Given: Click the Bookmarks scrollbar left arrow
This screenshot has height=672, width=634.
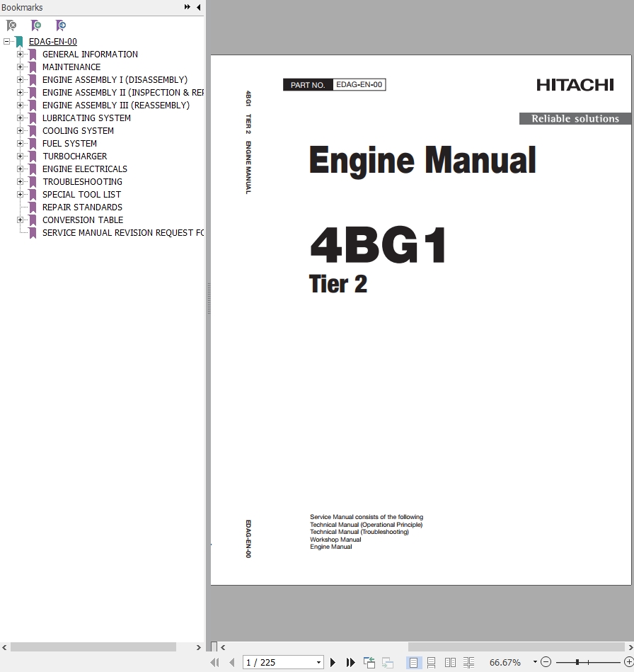Looking at the screenshot, I should point(4,647).
